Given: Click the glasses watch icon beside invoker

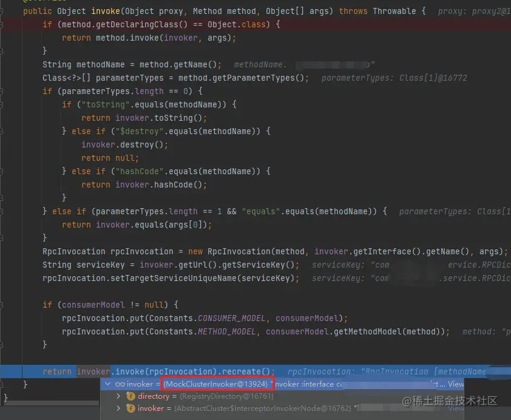Looking at the screenshot, I should (120, 384).
